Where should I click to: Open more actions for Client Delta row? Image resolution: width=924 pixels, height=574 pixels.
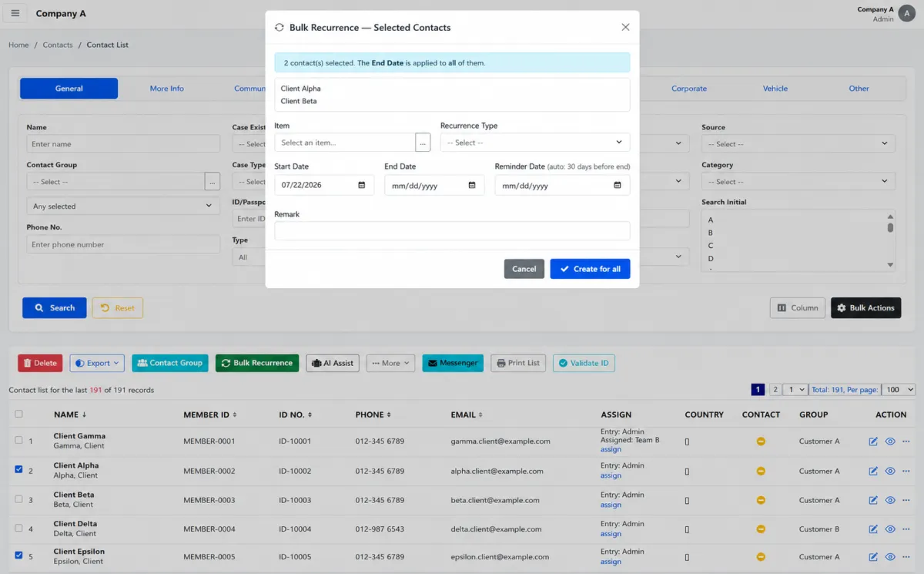click(x=906, y=529)
